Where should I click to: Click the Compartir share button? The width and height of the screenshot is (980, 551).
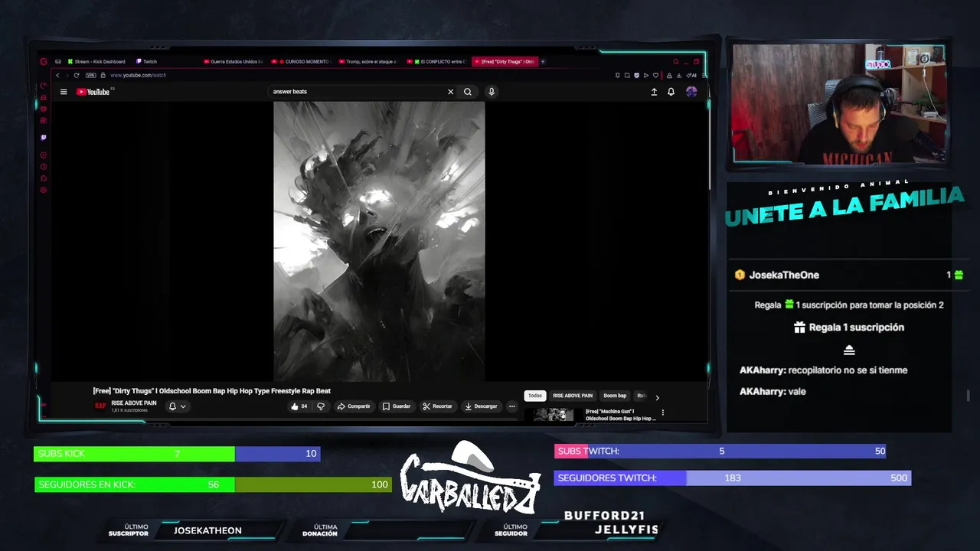point(354,406)
